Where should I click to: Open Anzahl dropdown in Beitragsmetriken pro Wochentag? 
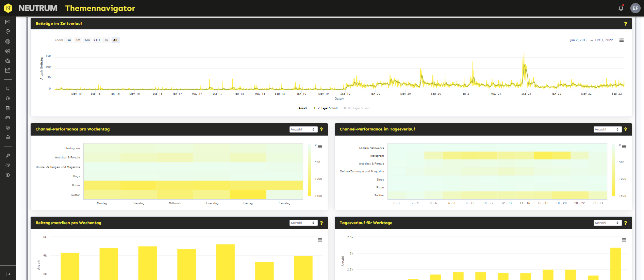coord(303,223)
